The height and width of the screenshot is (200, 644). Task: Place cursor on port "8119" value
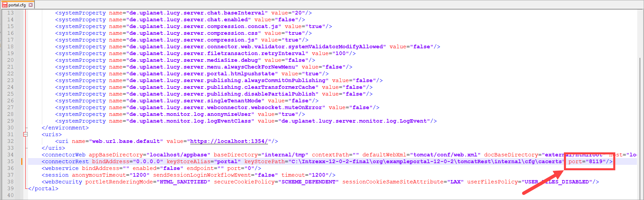tap(596, 161)
